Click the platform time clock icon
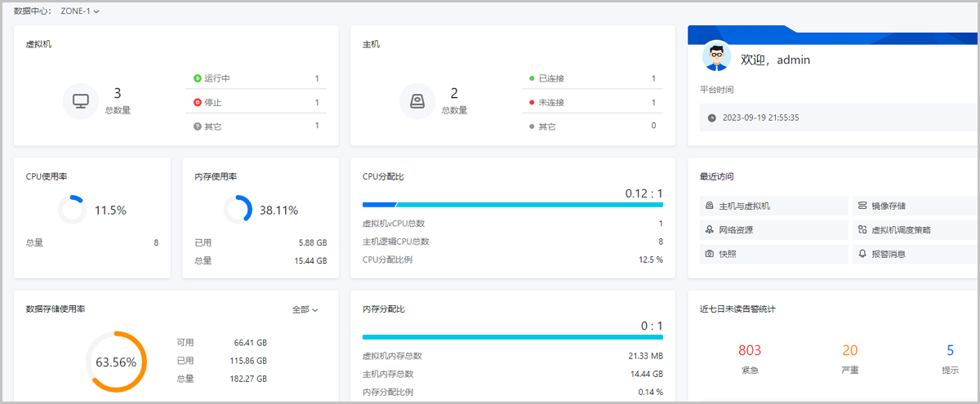The height and width of the screenshot is (404, 980). [711, 118]
